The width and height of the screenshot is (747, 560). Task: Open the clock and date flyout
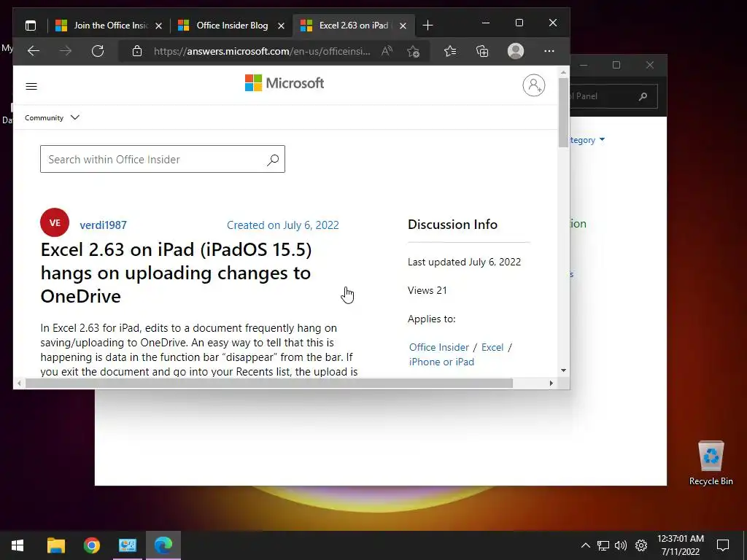[x=681, y=545]
